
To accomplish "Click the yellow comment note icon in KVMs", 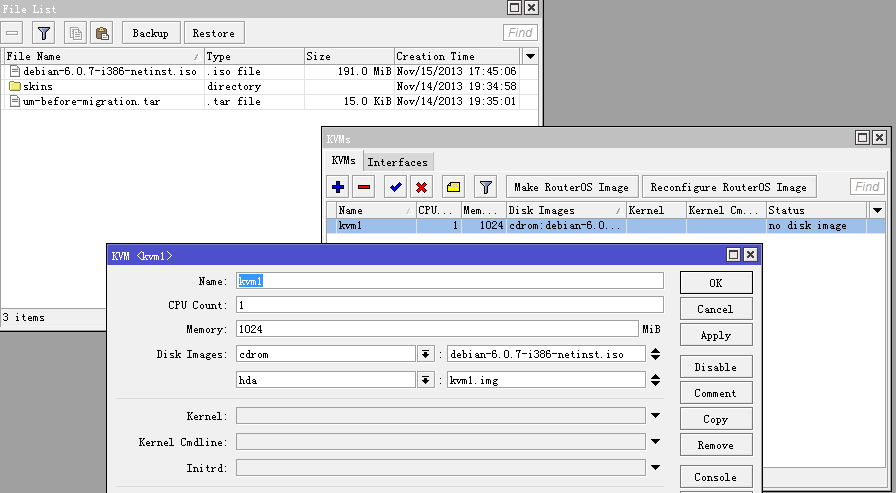I will [453, 187].
